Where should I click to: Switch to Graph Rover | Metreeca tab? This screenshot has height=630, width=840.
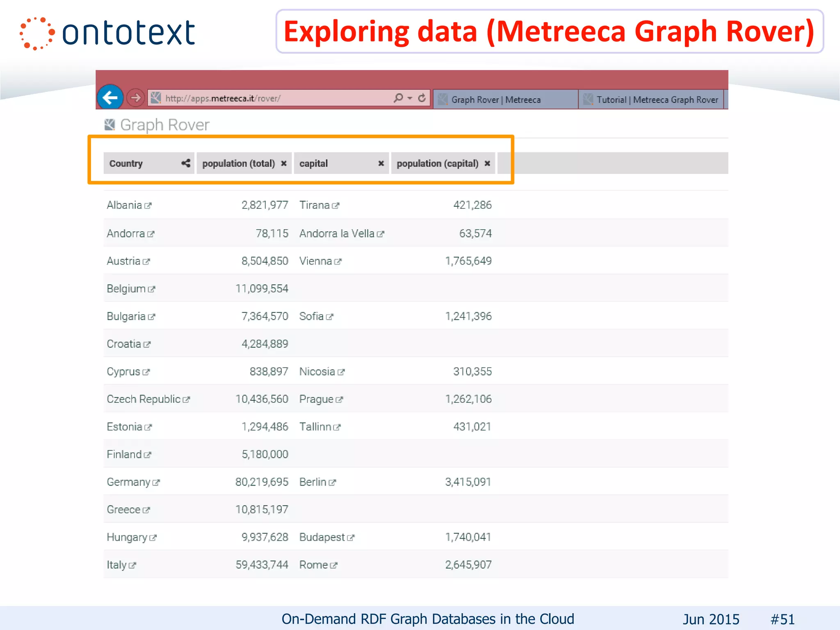505,100
